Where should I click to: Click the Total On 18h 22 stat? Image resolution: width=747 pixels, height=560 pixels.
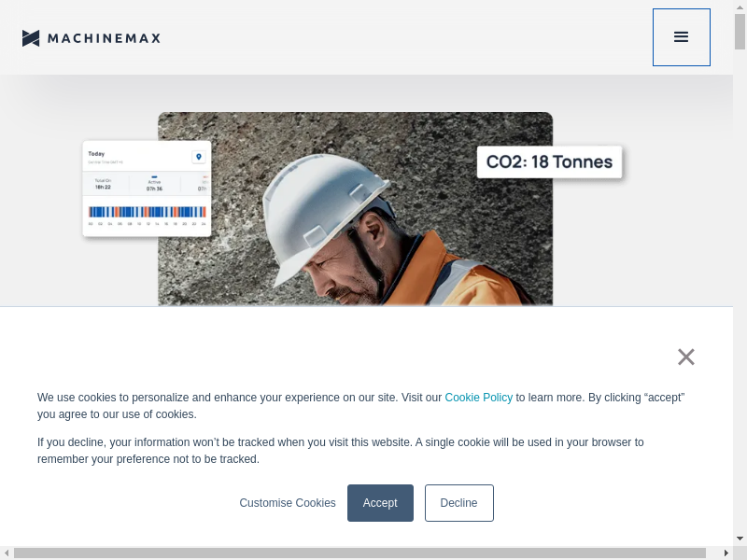point(104,185)
